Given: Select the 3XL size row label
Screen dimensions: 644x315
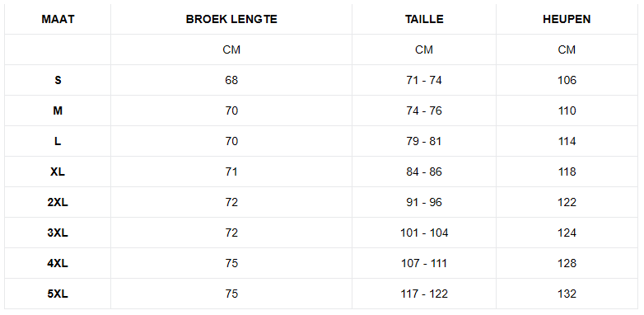Looking at the screenshot, I should pos(58,233).
